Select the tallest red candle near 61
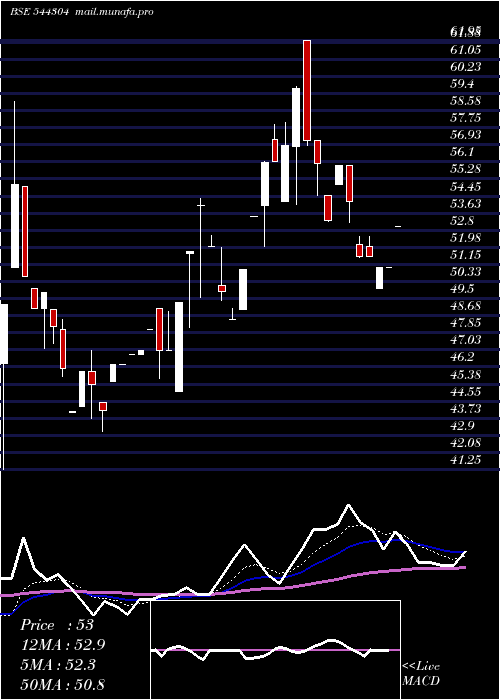 pyautogui.click(x=307, y=91)
